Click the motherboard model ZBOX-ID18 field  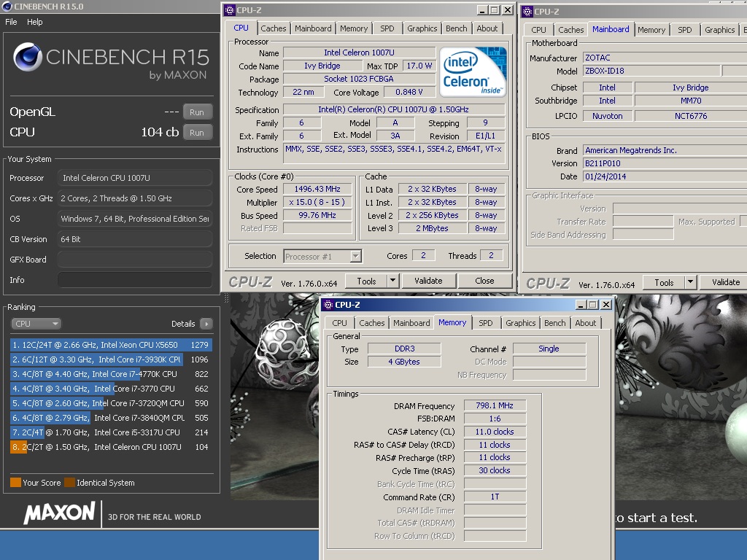651,71
